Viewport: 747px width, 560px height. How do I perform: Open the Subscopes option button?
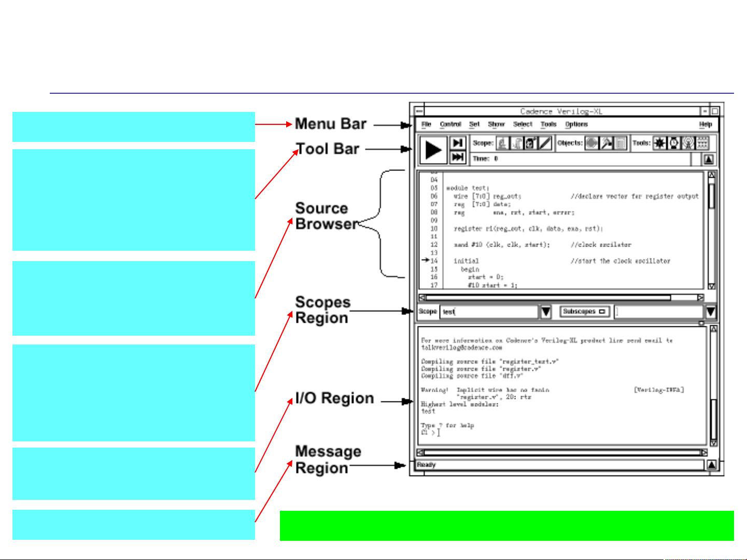point(584,312)
